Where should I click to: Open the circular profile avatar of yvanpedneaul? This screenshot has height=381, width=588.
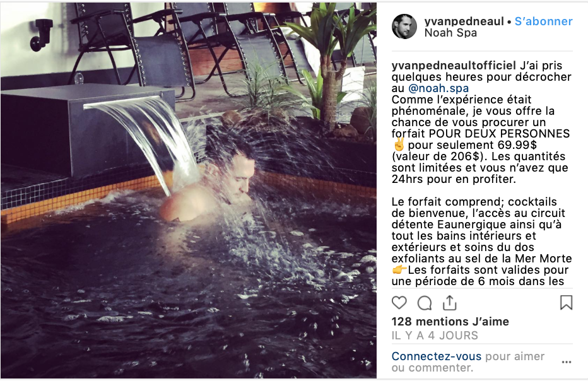click(x=404, y=26)
